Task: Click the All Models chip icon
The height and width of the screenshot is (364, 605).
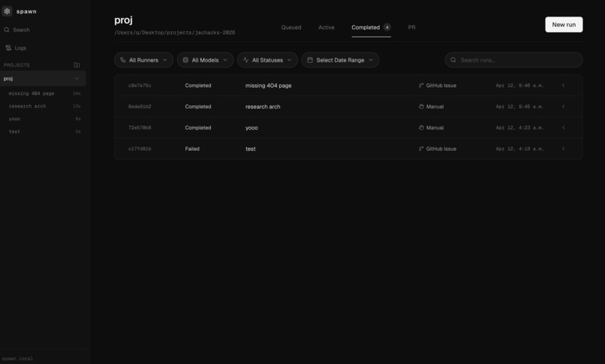Action: [x=185, y=60]
